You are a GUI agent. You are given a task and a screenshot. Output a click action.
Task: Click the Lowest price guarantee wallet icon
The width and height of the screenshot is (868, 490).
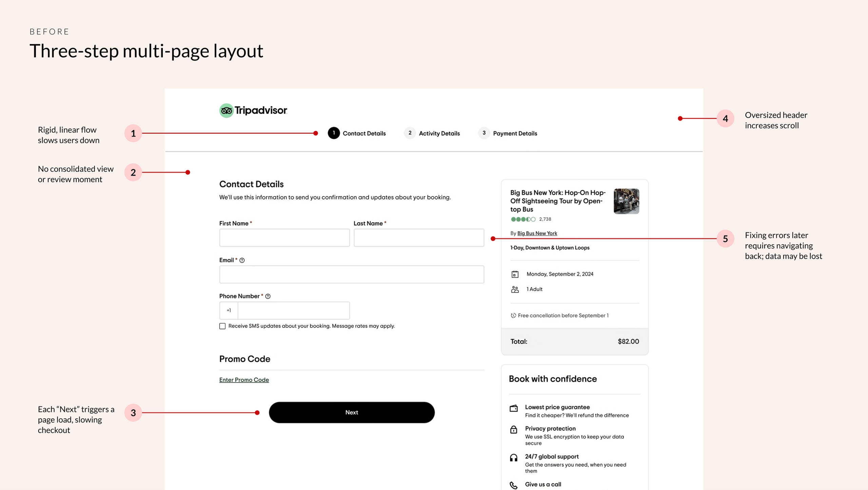pyautogui.click(x=514, y=408)
